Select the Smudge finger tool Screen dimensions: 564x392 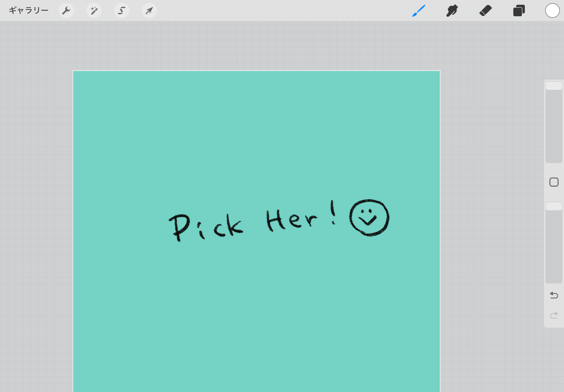tap(452, 10)
